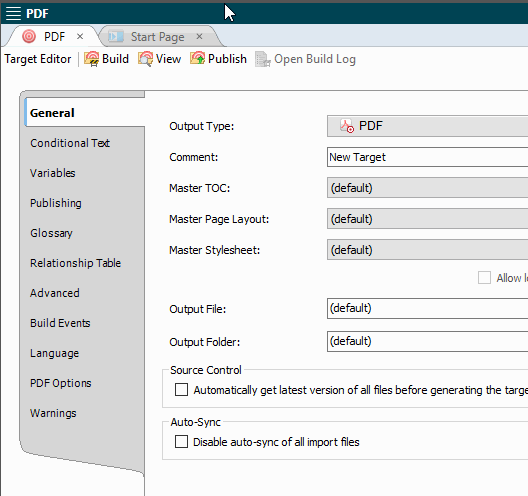The image size is (528, 496).
Task: Go to the Build Events section
Action: (60, 323)
